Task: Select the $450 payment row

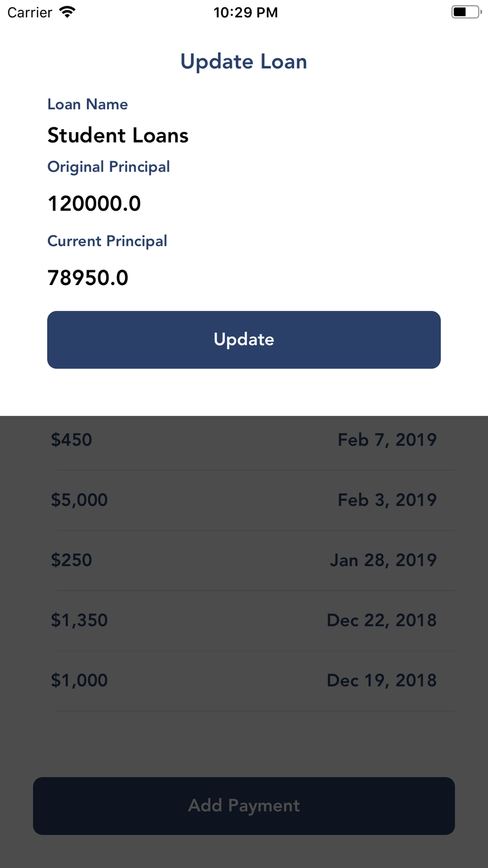Action: (244, 440)
